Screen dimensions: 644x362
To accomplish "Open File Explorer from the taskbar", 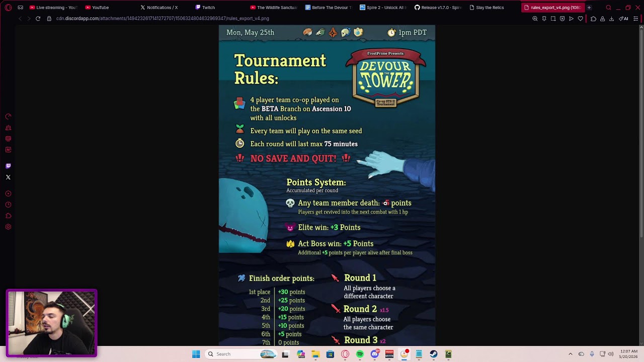I will tap(315, 354).
